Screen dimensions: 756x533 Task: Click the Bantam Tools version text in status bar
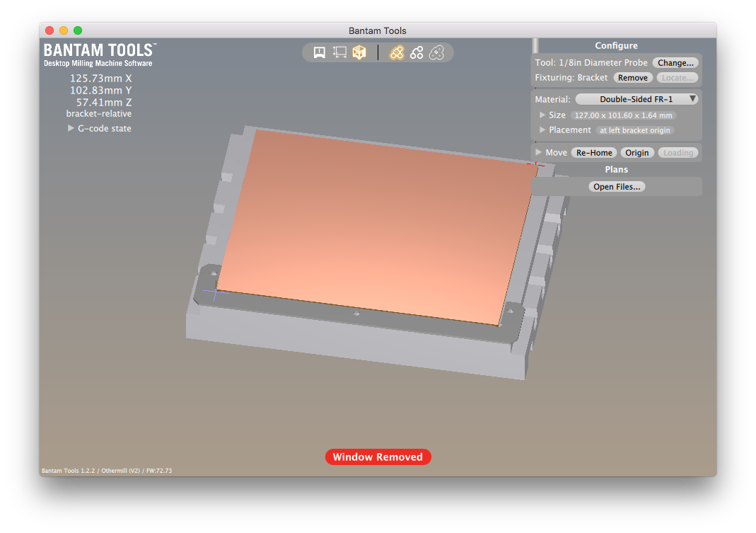107,471
